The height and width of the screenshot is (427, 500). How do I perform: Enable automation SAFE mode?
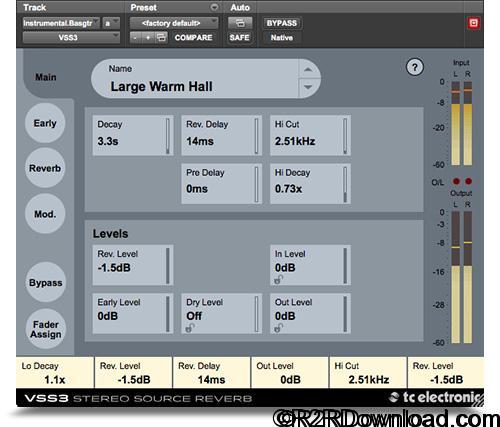coord(239,37)
